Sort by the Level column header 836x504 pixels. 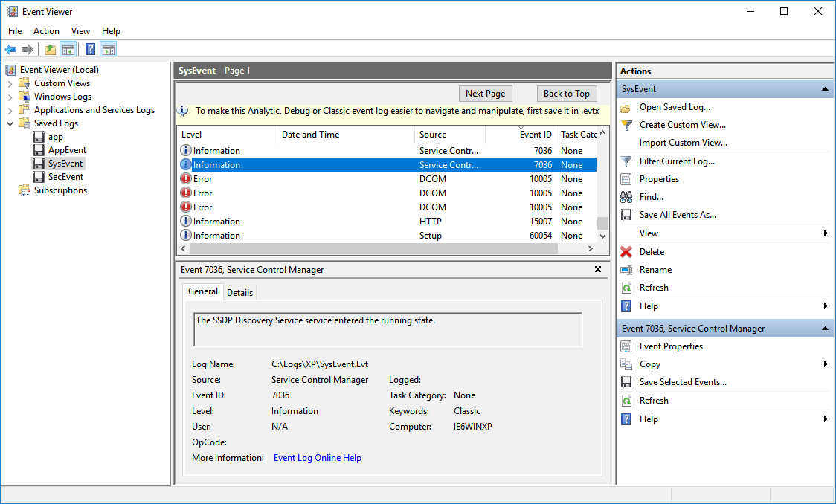pos(227,135)
